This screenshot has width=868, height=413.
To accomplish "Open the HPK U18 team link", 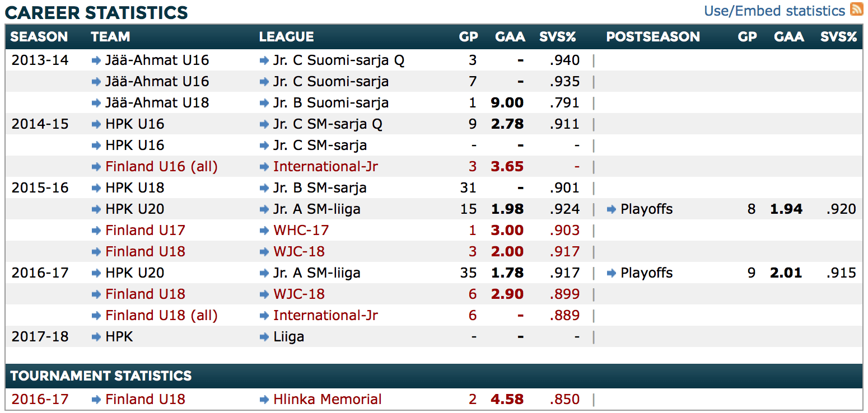I will click(x=134, y=188).
